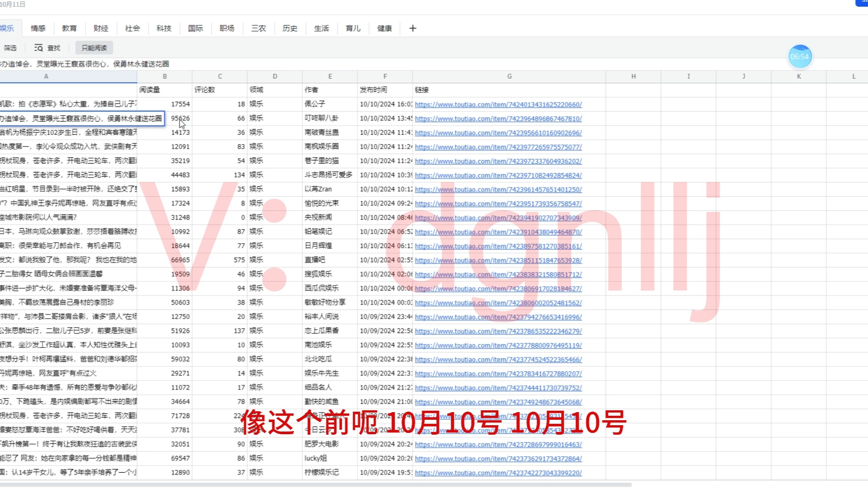Select title cell 子二胎得女 晒母女俩合照画面温馨
868x488 pixels.
68,274
